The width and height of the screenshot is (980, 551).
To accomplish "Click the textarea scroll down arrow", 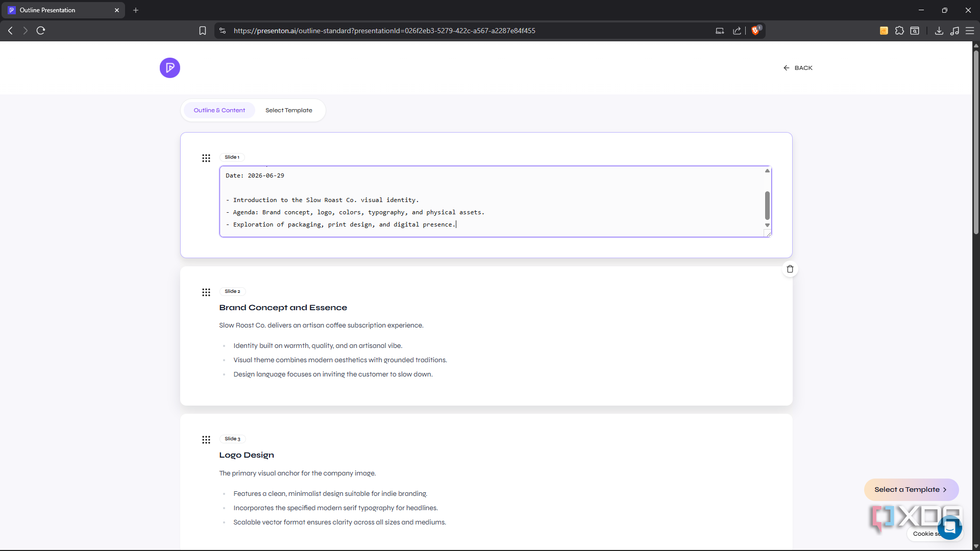I will pos(767,225).
